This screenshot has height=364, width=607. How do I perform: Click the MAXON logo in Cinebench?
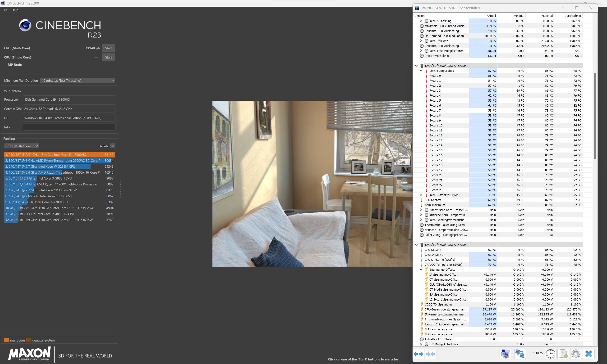pyautogui.click(x=29, y=353)
